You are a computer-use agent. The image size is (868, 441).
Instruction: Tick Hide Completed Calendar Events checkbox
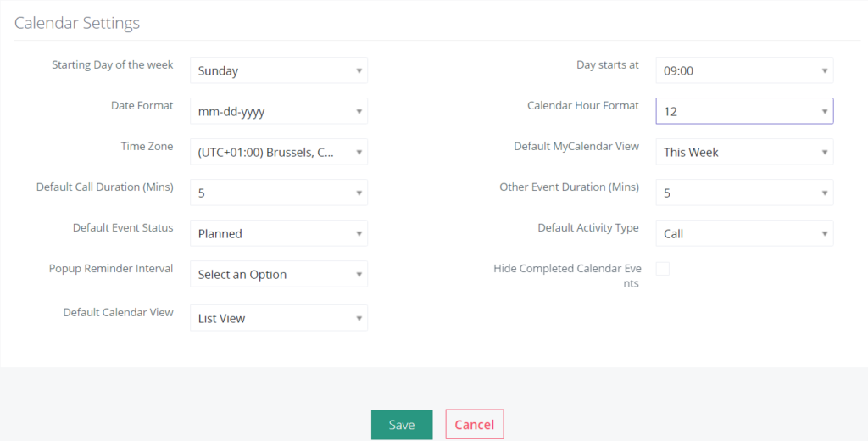pos(663,269)
